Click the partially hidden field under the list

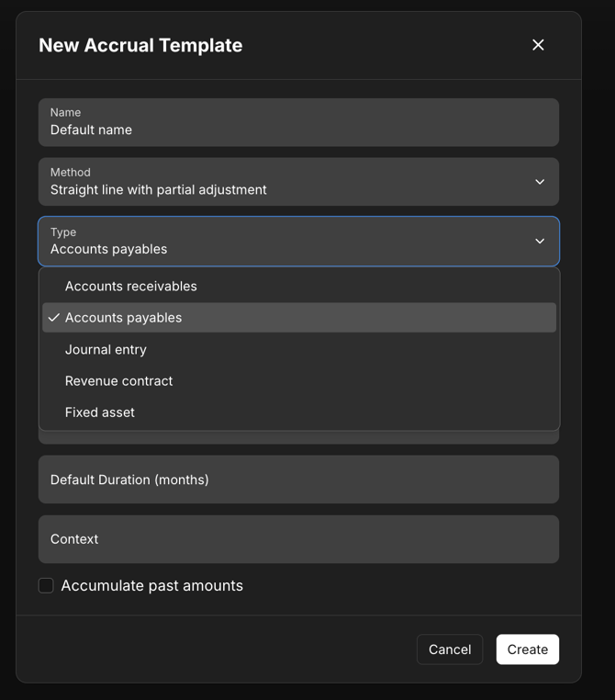click(298, 438)
